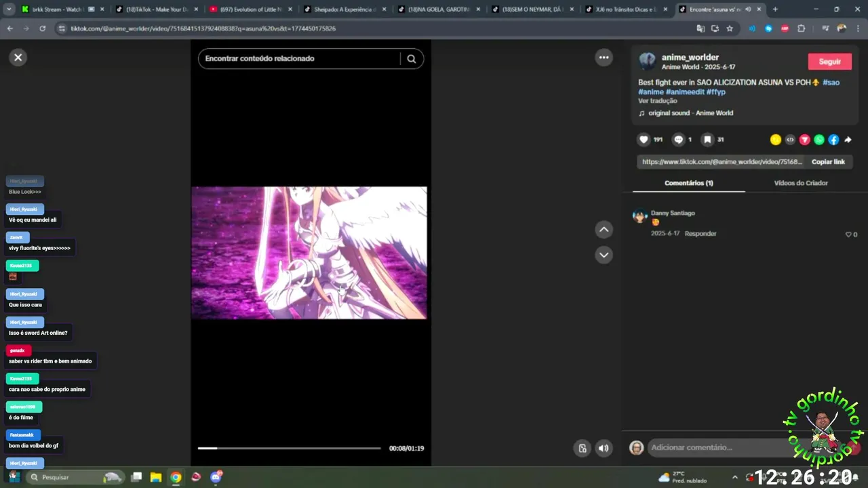Mute the active tab via speaker icon

tap(748, 9)
